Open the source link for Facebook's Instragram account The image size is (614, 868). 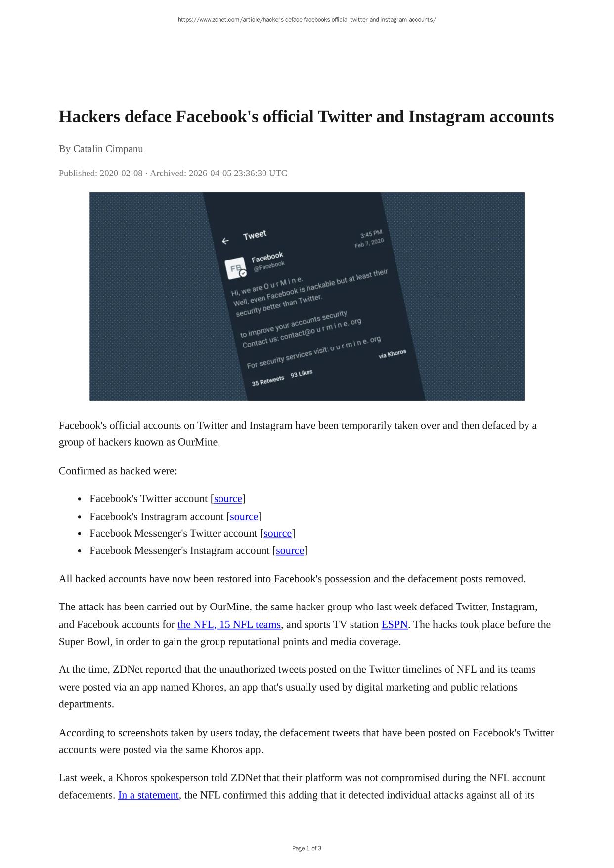[x=244, y=516]
